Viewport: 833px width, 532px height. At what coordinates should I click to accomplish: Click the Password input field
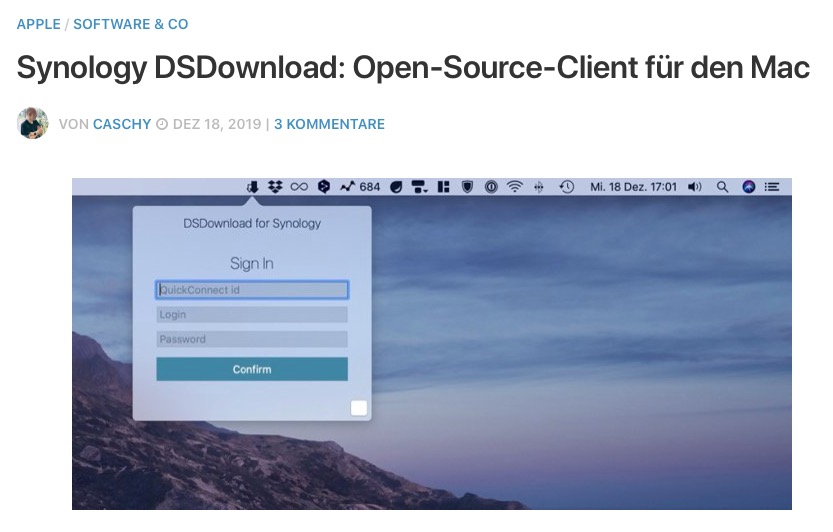pyautogui.click(x=252, y=339)
